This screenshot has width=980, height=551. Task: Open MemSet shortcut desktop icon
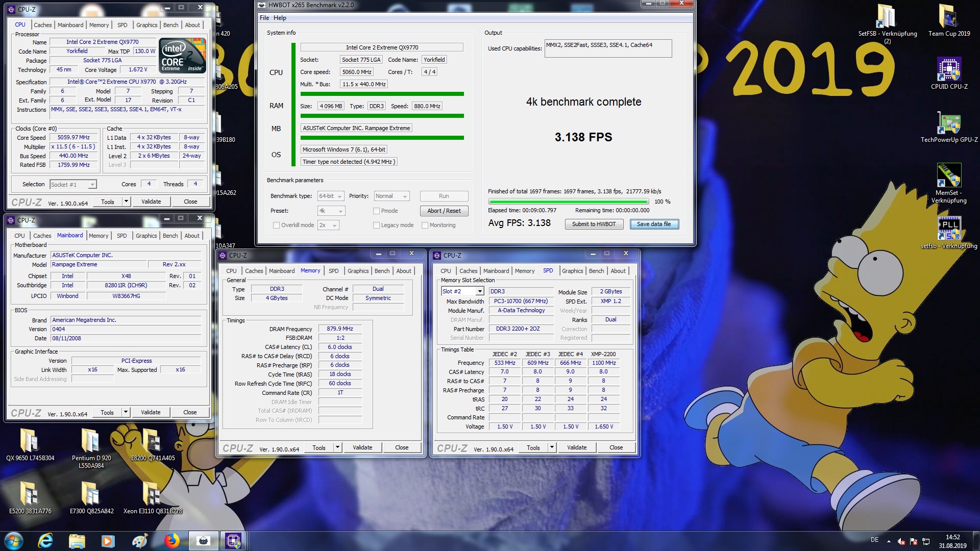pos(949,183)
